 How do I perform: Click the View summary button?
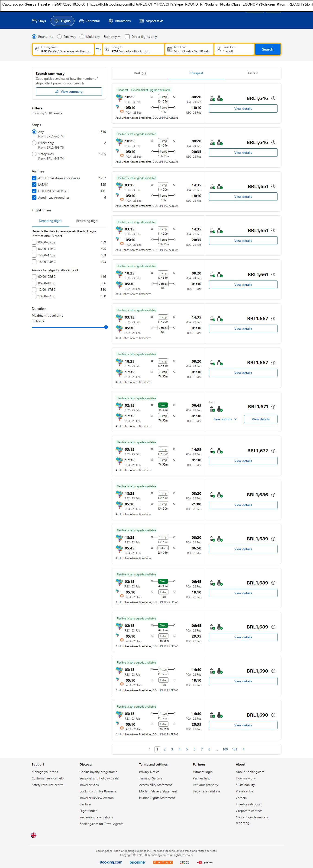coord(69,92)
